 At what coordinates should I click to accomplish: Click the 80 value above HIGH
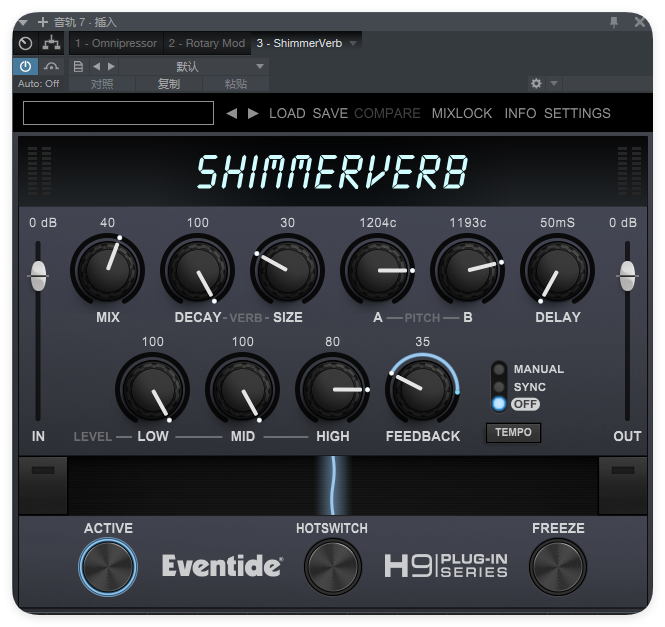pos(332,341)
